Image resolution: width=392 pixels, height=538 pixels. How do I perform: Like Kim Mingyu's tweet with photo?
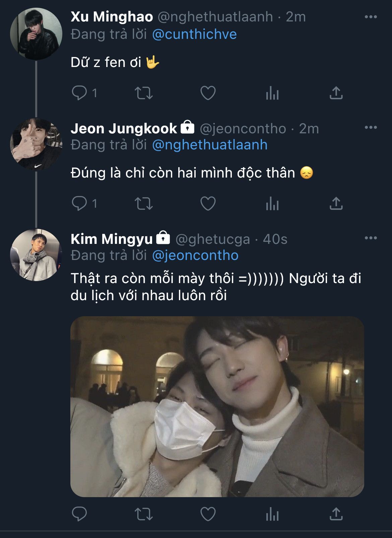point(208,514)
